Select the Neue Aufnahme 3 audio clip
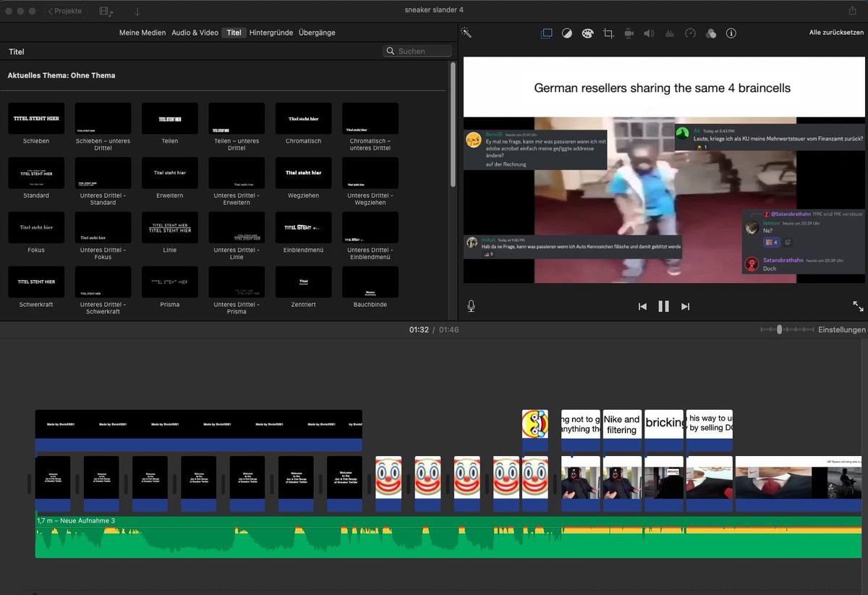 448,536
